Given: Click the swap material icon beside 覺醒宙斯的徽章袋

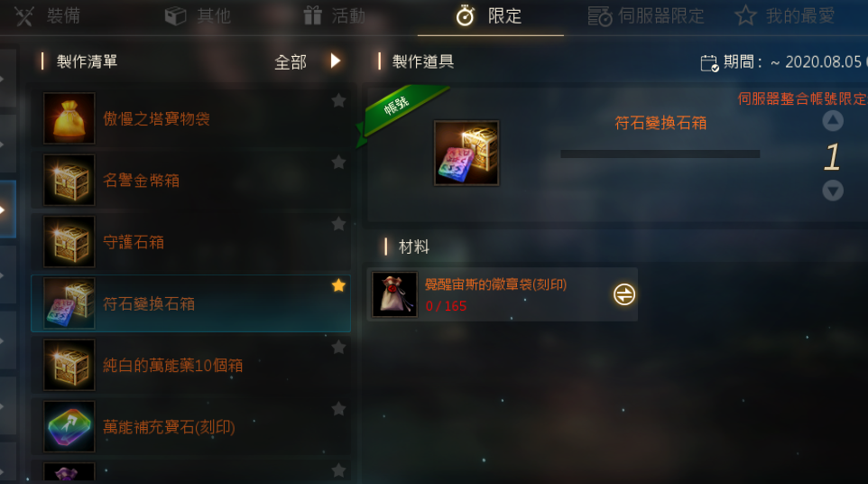Looking at the screenshot, I should 623,294.
